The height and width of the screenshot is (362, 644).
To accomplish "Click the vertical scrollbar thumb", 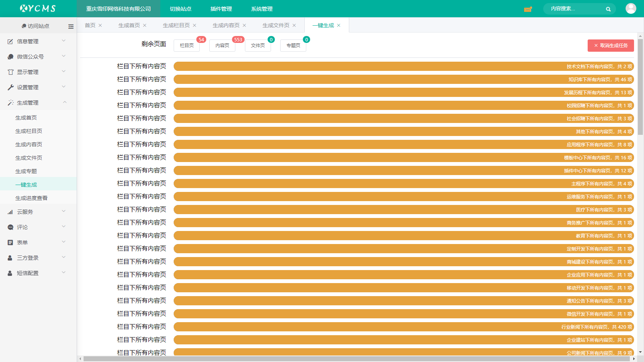I will (x=640, y=87).
